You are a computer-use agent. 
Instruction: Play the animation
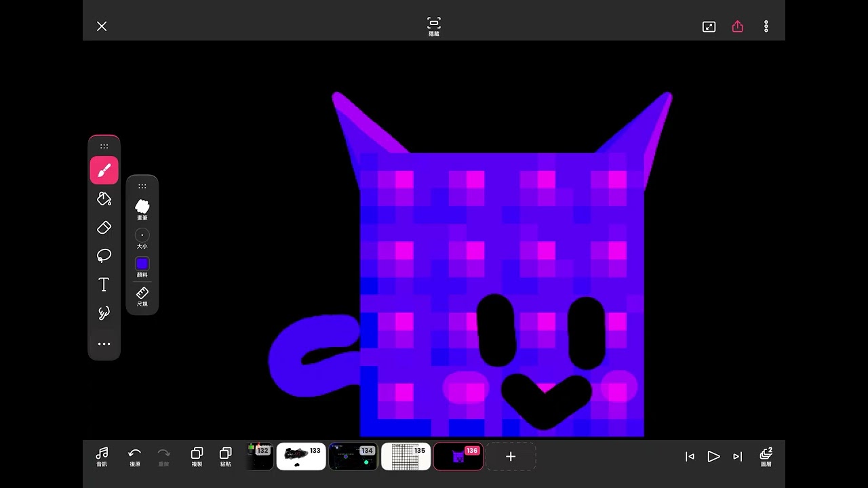(713, 457)
